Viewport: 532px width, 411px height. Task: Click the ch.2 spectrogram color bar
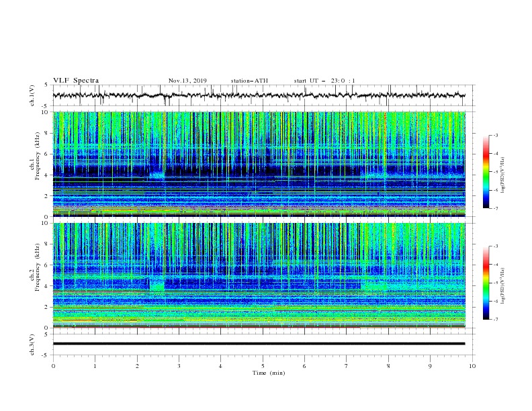(486, 283)
